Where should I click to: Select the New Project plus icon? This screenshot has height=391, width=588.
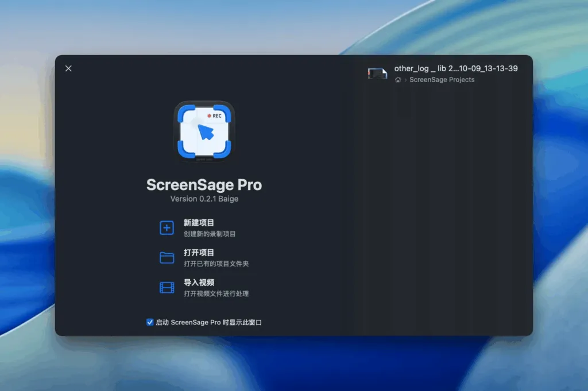click(167, 227)
